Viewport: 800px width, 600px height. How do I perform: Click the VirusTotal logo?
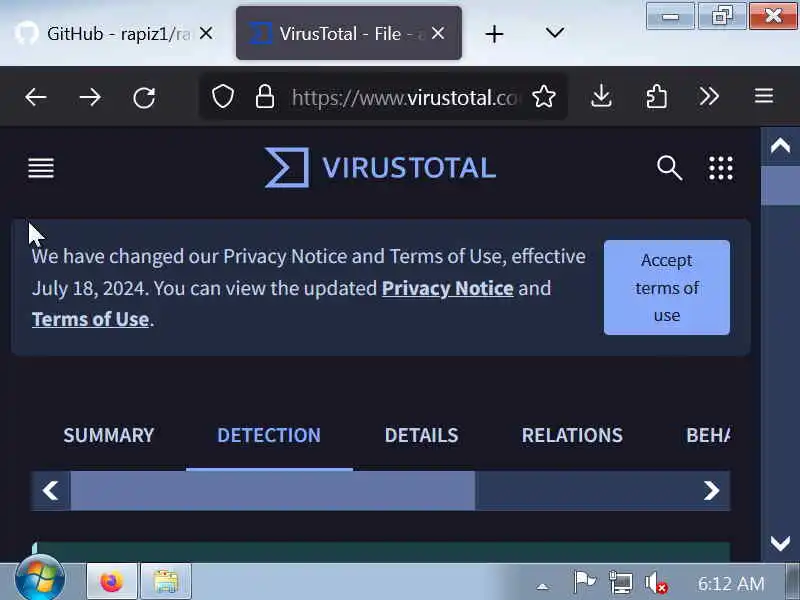pyautogui.click(x=381, y=167)
